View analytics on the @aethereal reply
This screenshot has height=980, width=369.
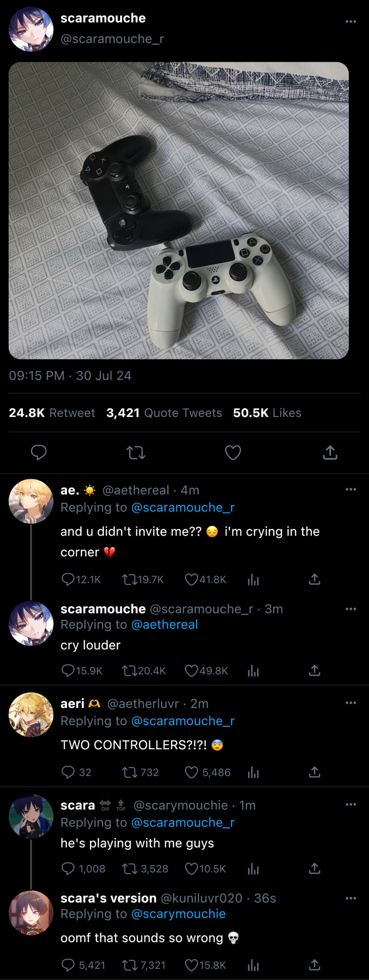pyautogui.click(x=253, y=579)
